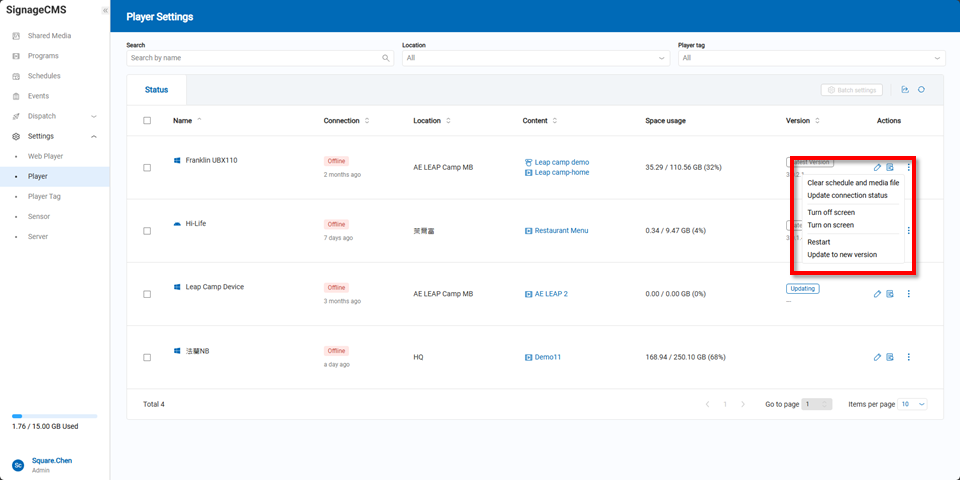Viewport: 960px width, 480px height.
Task: Open the Restaurant Menu content link
Action: pyautogui.click(x=561, y=231)
